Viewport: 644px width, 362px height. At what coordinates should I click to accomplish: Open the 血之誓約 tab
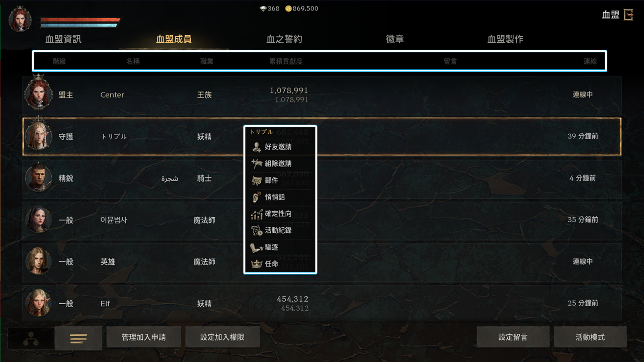pyautogui.click(x=284, y=39)
